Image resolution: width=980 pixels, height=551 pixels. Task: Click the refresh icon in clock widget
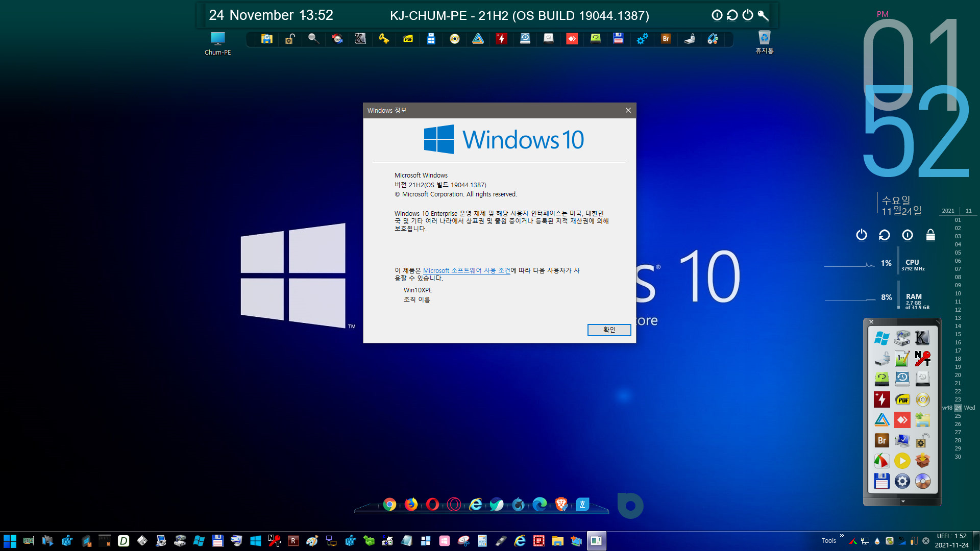tap(885, 235)
